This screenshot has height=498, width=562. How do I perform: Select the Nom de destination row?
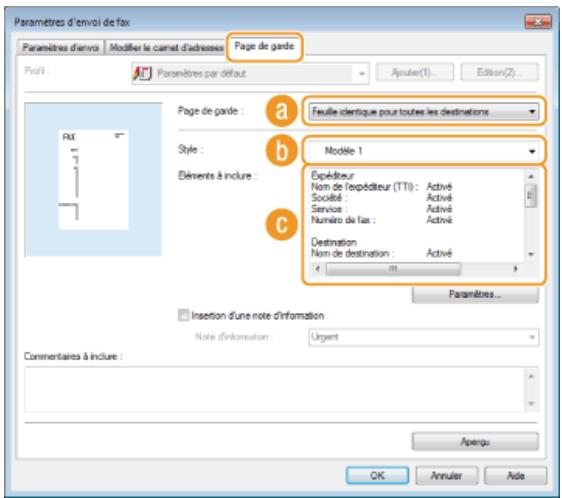click(381, 253)
